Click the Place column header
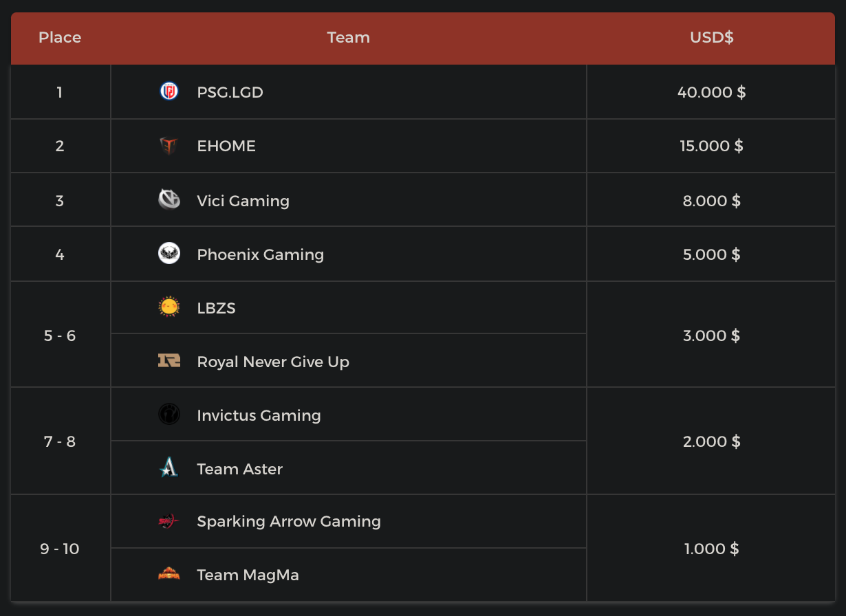The height and width of the screenshot is (616, 846). click(60, 38)
